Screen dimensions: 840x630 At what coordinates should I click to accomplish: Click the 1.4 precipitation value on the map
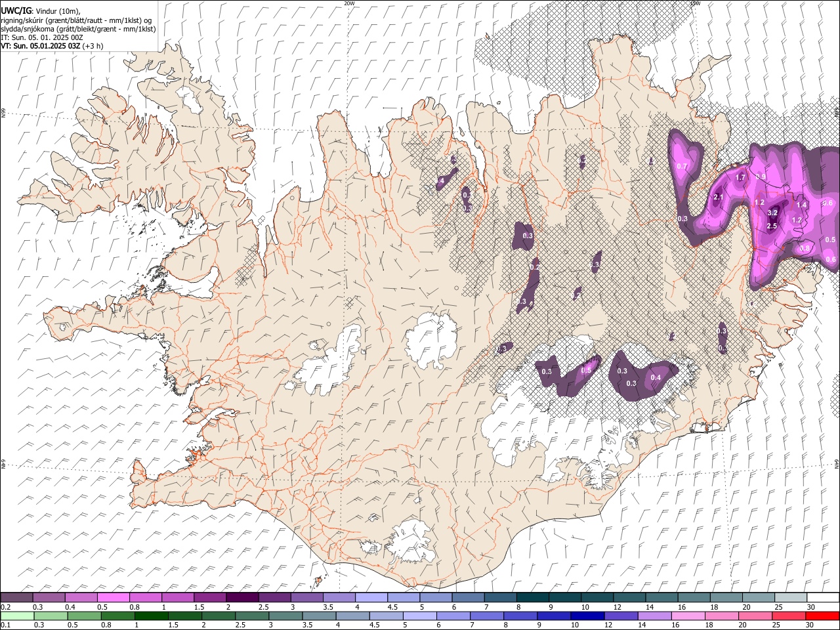tap(801, 205)
